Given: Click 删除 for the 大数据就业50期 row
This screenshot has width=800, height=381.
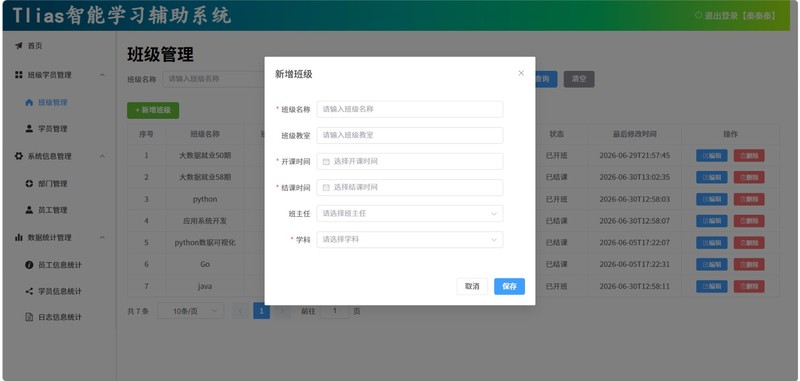Looking at the screenshot, I should (x=749, y=156).
